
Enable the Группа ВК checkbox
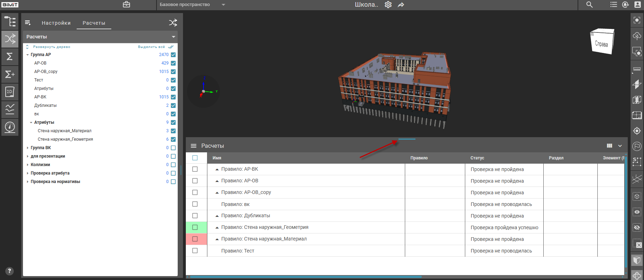click(173, 148)
